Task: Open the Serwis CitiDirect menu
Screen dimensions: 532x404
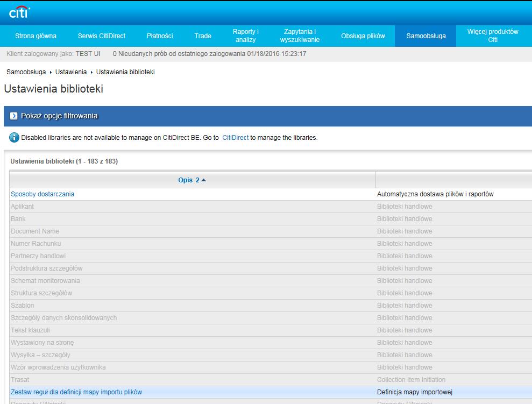Action: point(102,36)
